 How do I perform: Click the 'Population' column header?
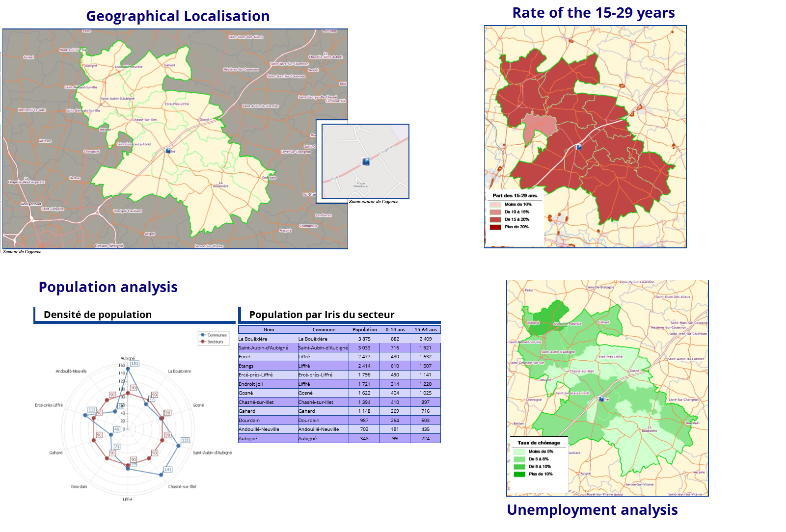[x=365, y=330]
